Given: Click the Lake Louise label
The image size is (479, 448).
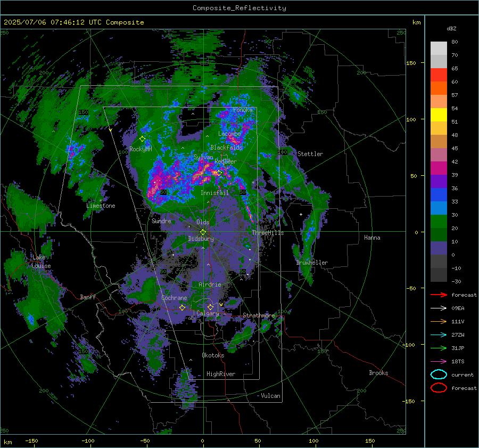Looking at the screenshot, I should click(42, 262).
